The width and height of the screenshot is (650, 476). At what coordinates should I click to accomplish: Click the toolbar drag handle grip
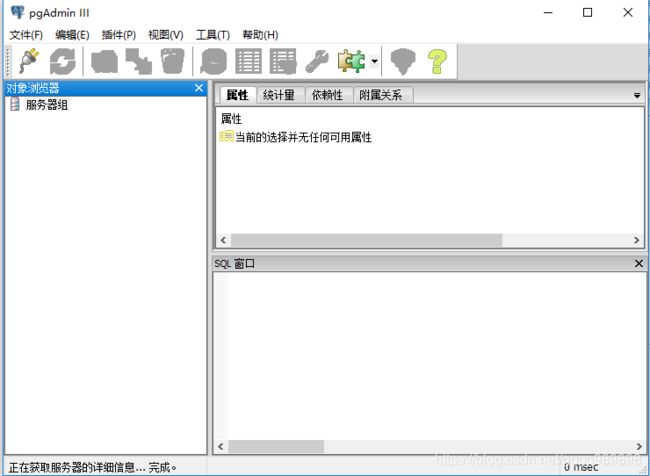(x=8, y=61)
